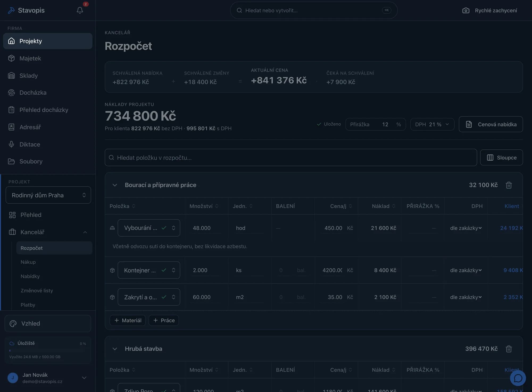The image size is (532, 392).
Task: Open the Vybourání item selector
Action: (149, 228)
